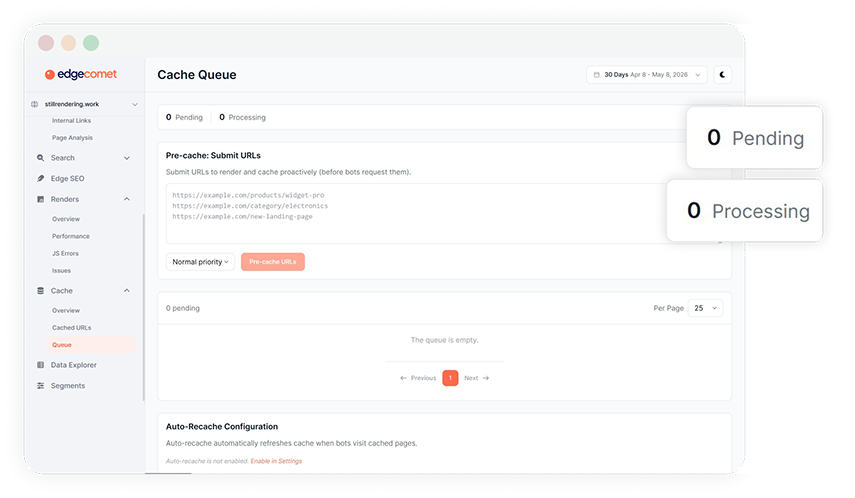
Task: Open the Per Page 25 dropdown
Action: click(706, 308)
